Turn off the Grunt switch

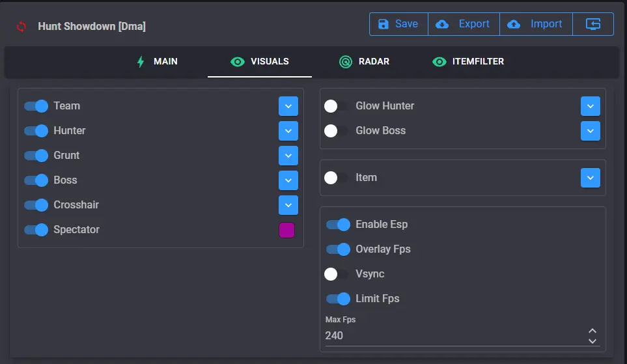(x=36, y=156)
